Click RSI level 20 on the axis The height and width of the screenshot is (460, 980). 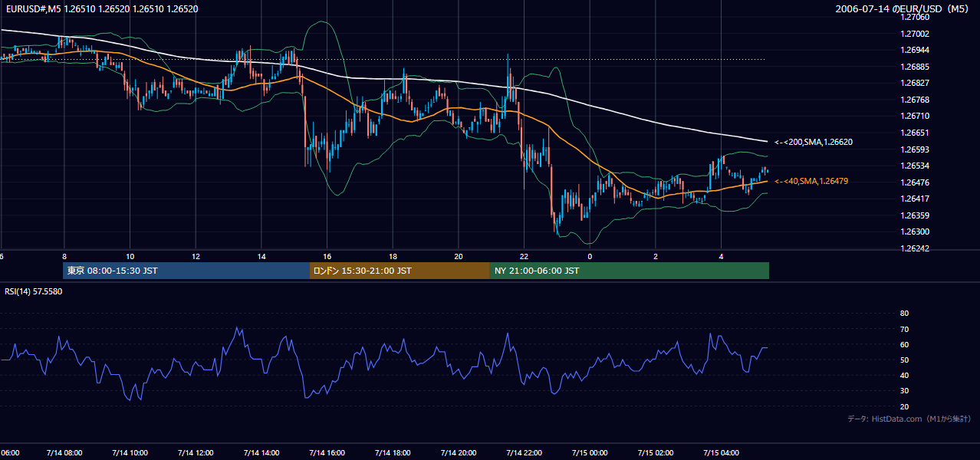click(x=904, y=406)
